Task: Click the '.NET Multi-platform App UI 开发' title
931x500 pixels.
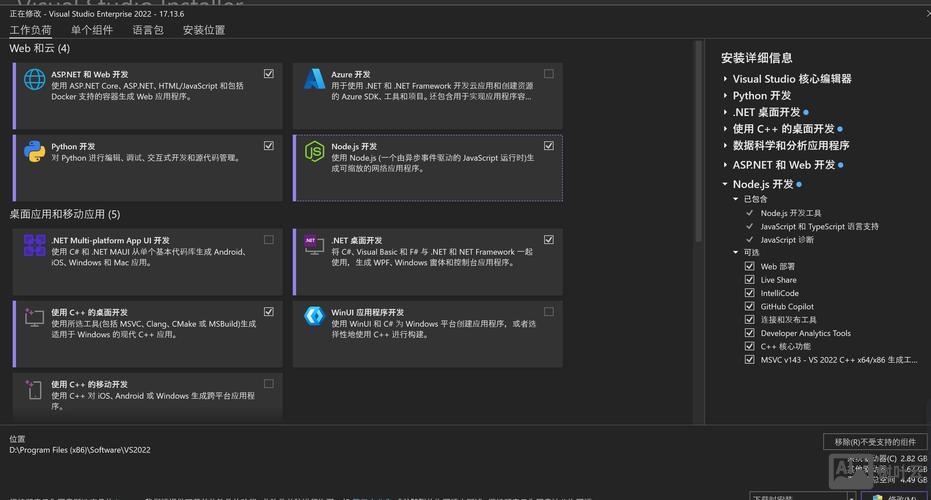Action: tap(110, 240)
